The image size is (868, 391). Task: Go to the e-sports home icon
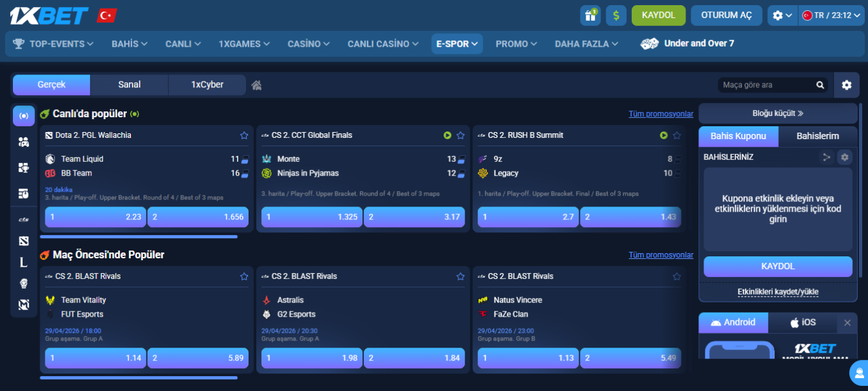click(x=257, y=85)
